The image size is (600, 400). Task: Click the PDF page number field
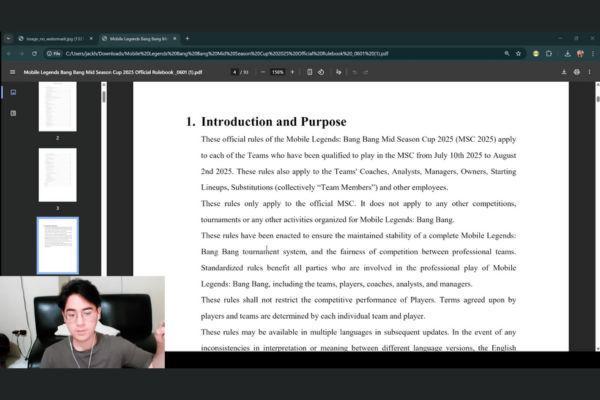tap(235, 72)
